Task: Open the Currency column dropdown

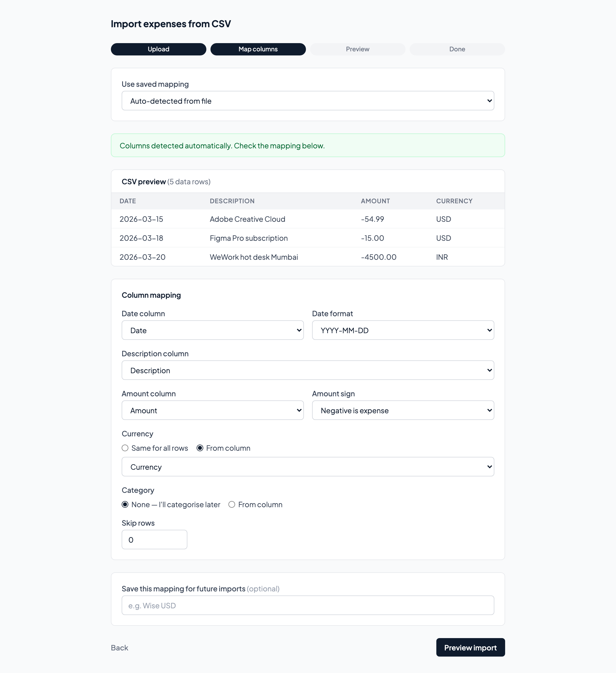Action: 307,467
